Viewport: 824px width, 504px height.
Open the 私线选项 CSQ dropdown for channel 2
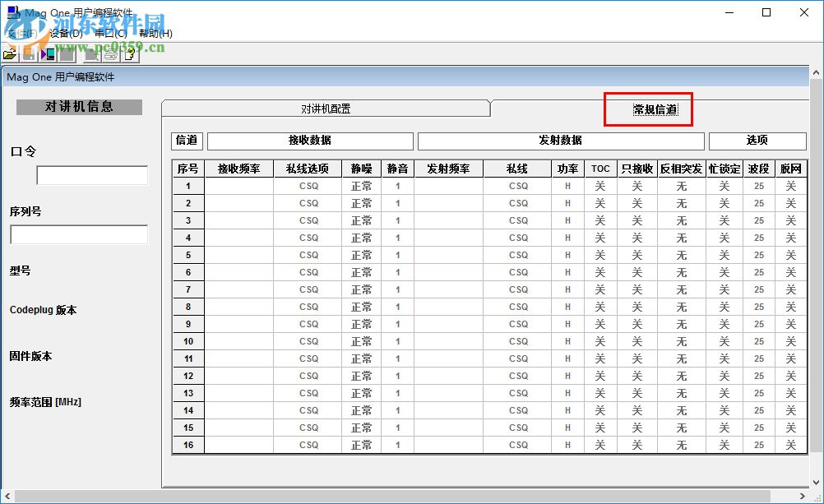[308, 203]
